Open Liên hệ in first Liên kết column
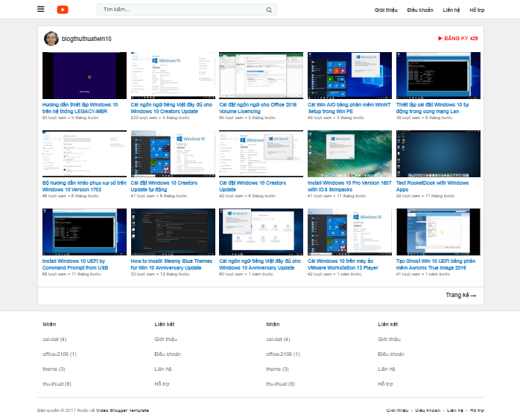 pos(163,369)
